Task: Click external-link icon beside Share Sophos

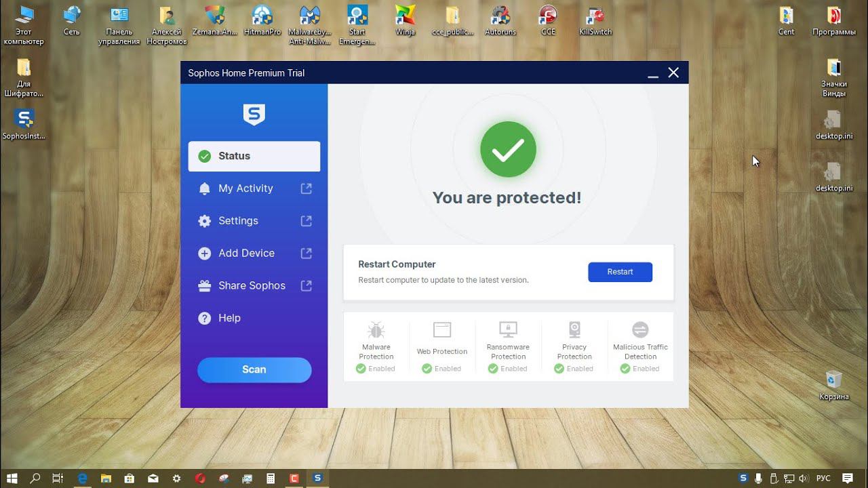Action: pyautogui.click(x=307, y=286)
